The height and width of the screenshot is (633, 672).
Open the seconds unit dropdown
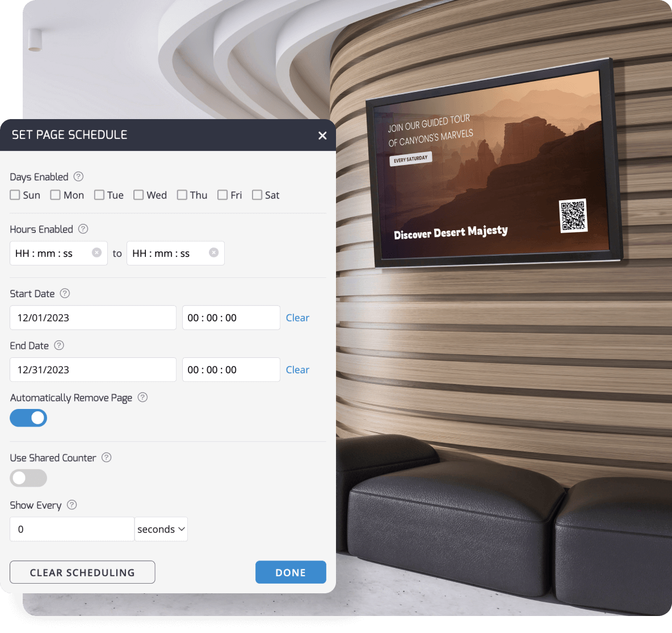pos(161,529)
